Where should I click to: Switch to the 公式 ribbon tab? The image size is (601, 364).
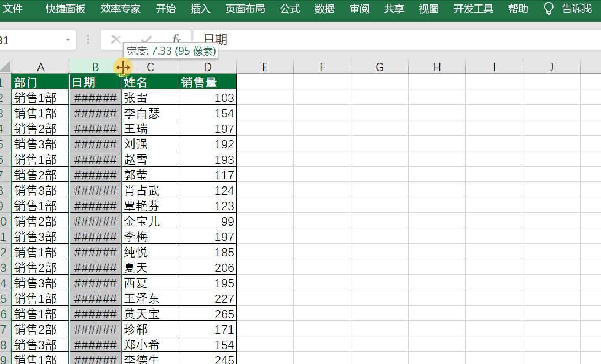pos(291,9)
